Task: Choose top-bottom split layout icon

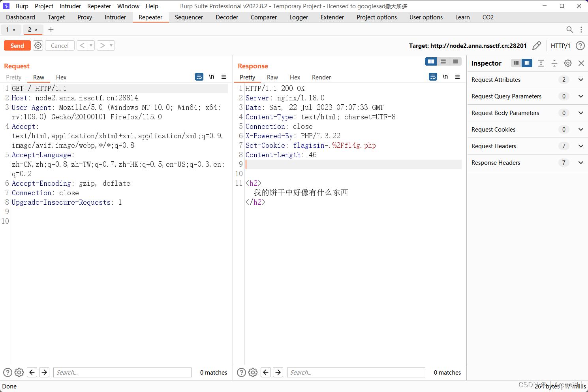Action: [443, 62]
